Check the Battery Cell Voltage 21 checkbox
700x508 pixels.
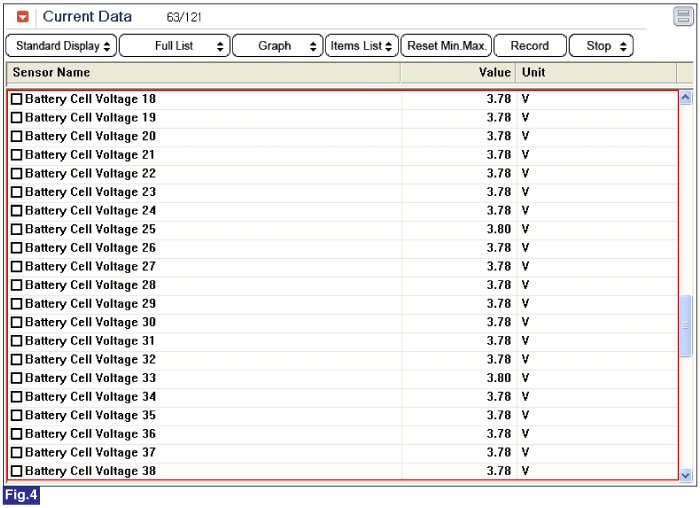16,156
